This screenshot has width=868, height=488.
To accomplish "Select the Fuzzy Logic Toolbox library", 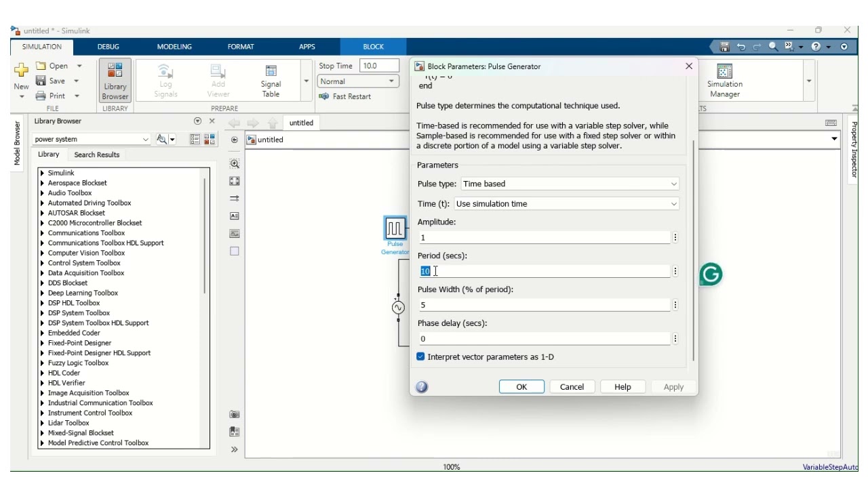I will pos(78,363).
